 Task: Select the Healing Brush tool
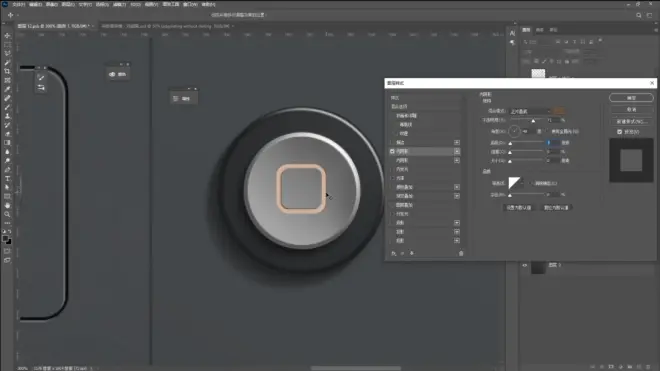coord(7,98)
